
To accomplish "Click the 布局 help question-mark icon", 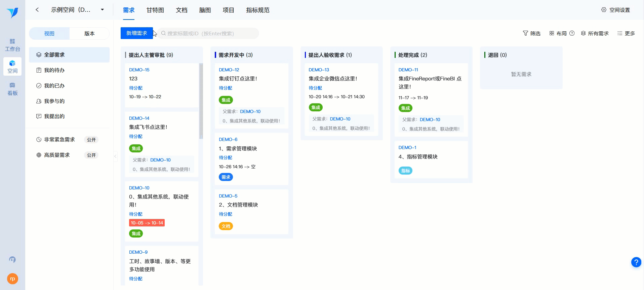I will 572,33.
